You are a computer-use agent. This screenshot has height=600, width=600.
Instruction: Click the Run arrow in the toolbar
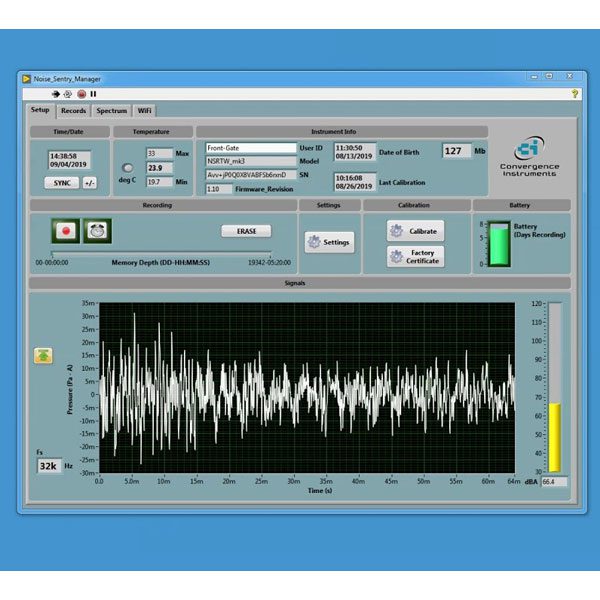[57, 93]
